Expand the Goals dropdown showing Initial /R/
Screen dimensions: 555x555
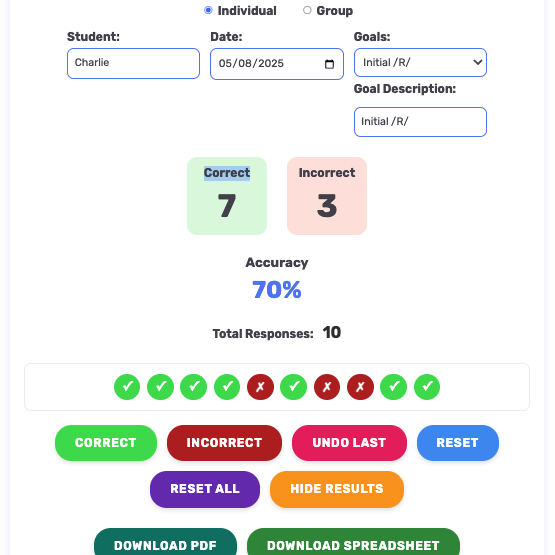click(420, 63)
